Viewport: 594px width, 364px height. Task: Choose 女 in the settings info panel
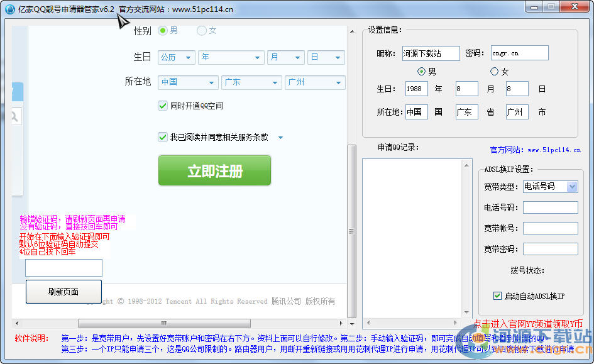(x=494, y=72)
